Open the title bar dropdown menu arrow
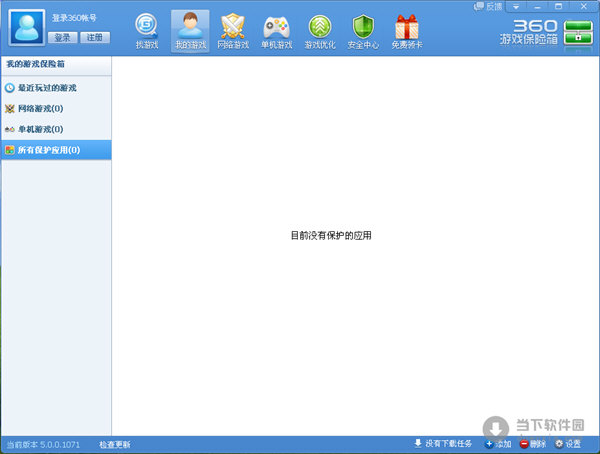The image size is (600, 454). pyautogui.click(x=516, y=7)
